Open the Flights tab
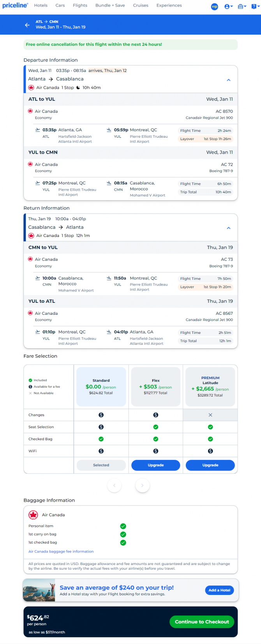The width and height of the screenshot is (261, 644). (80, 5)
